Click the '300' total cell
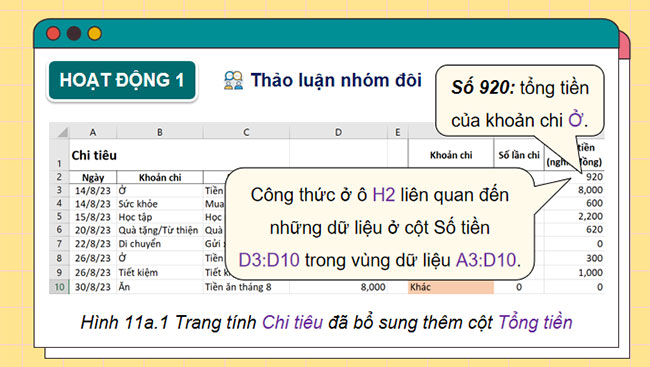Viewport: 650px width, 367px height. (x=594, y=258)
